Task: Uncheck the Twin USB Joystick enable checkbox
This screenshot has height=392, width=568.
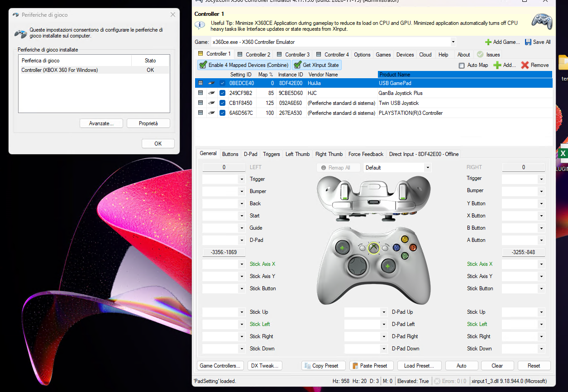Action: [222, 103]
